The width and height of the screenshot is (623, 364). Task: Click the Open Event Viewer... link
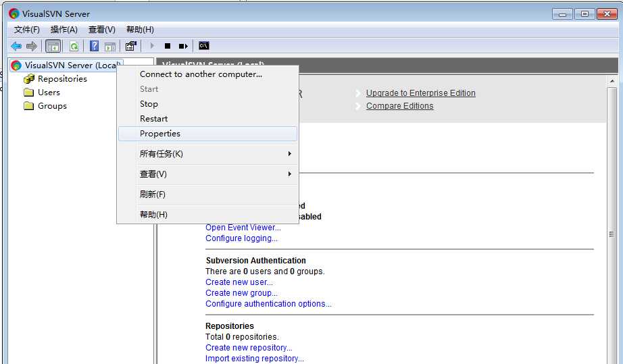pyautogui.click(x=243, y=228)
